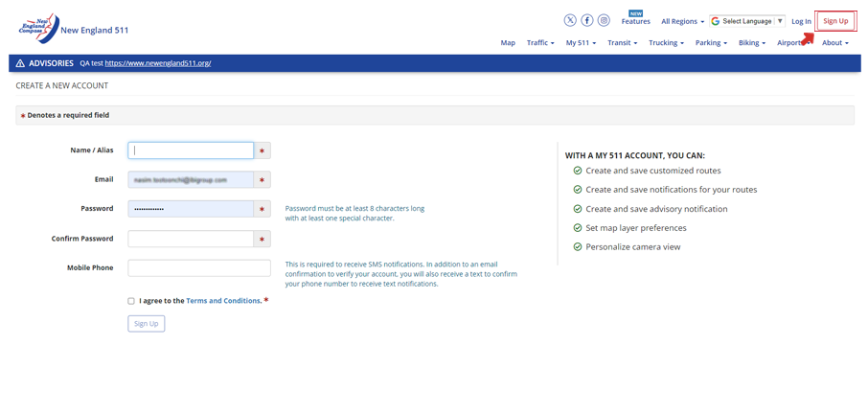868x415 pixels.
Task: Focus the Mobile Phone input field
Action: (199, 268)
